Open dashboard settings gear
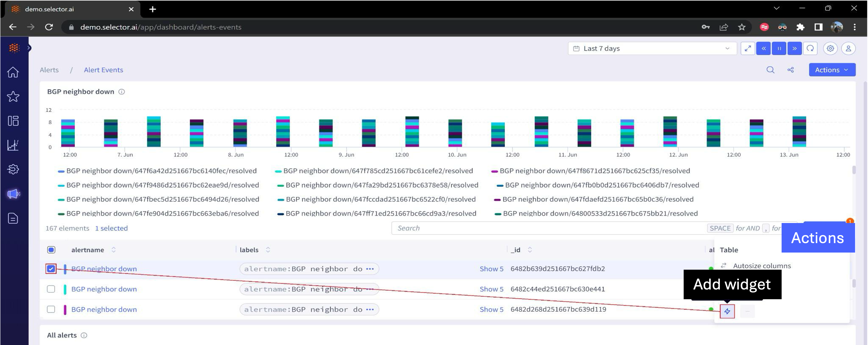Screen dimensions: 868x345 830,48
